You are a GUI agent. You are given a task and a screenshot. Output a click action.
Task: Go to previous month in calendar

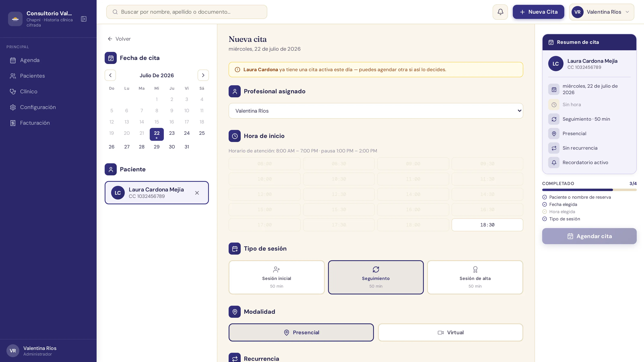tap(110, 75)
